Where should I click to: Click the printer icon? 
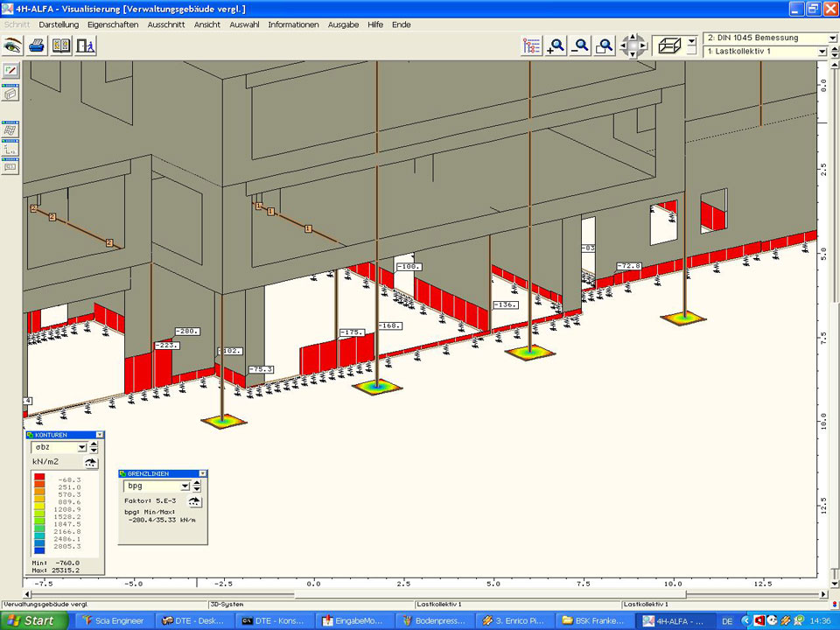click(x=37, y=45)
